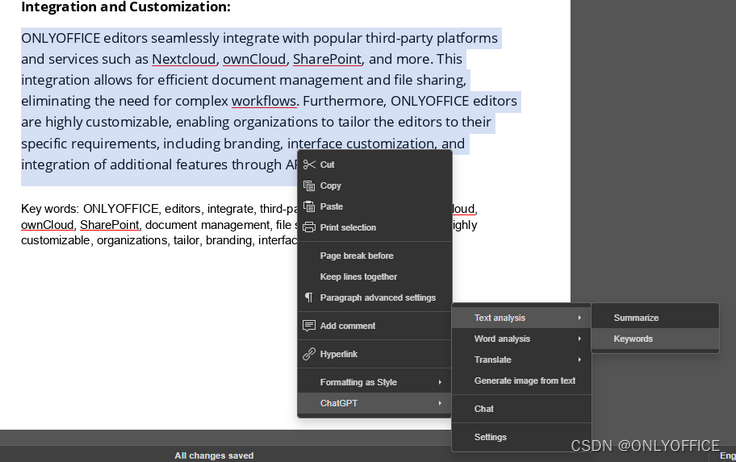Image resolution: width=736 pixels, height=462 pixels.
Task: Click the Copy icon in context menu
Action: pos(309,185)
